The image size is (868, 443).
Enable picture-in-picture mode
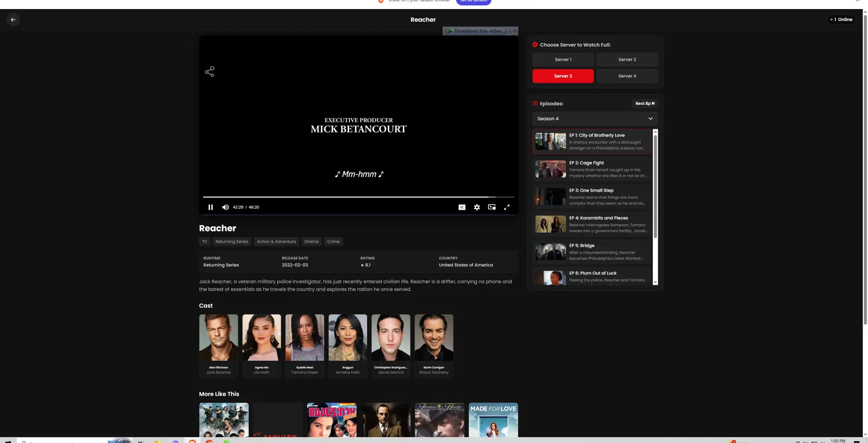(492, 207)
